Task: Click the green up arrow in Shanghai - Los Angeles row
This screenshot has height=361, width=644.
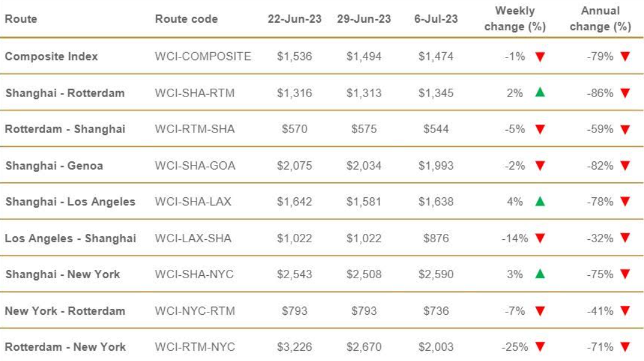Action: coord(540,201)
